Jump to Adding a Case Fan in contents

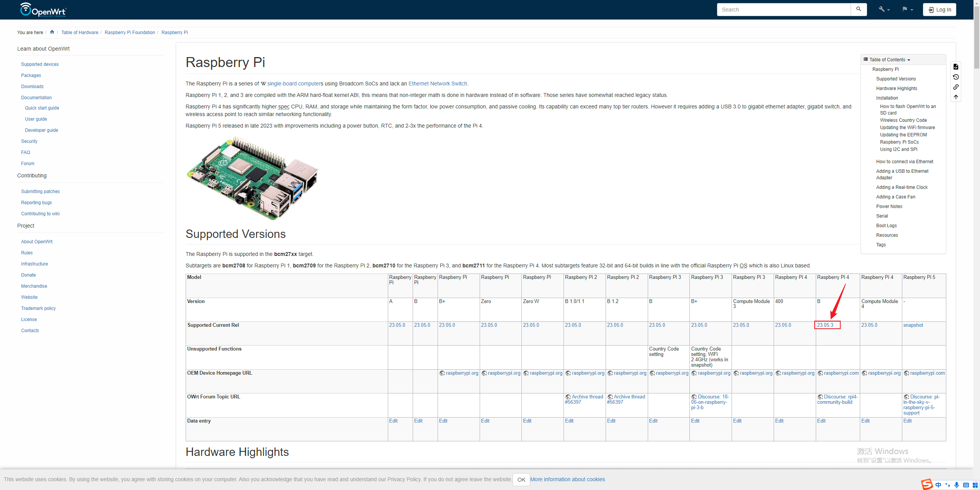coord(895,197)
